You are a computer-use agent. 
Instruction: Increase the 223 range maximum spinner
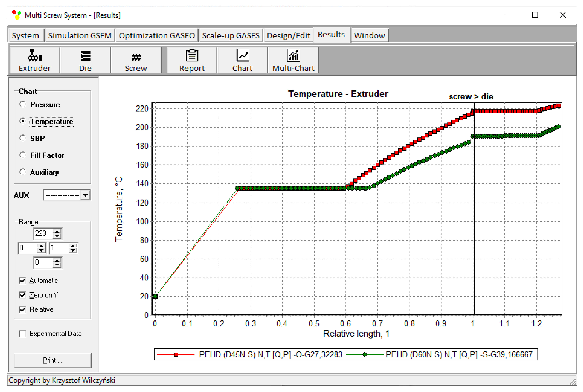coord(57,232)
